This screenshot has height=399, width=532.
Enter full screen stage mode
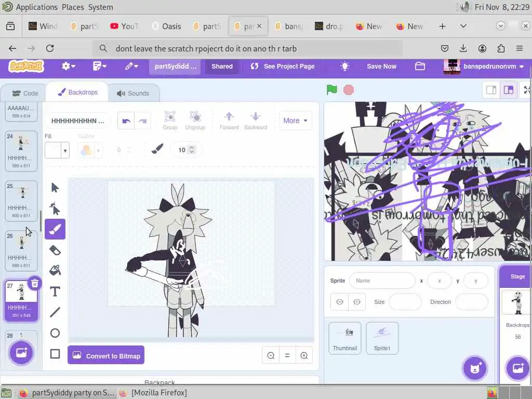pyautogui.click(x=527, y=90)
